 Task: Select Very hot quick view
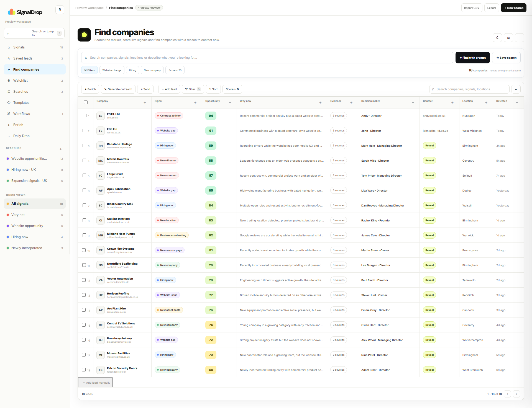pos(35,215)
